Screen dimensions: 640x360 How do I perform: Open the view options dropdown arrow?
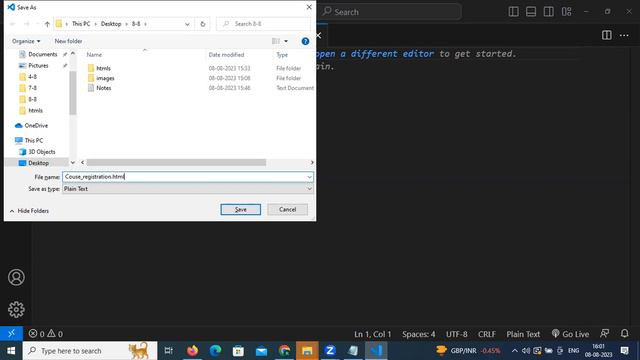click(286, 41)
